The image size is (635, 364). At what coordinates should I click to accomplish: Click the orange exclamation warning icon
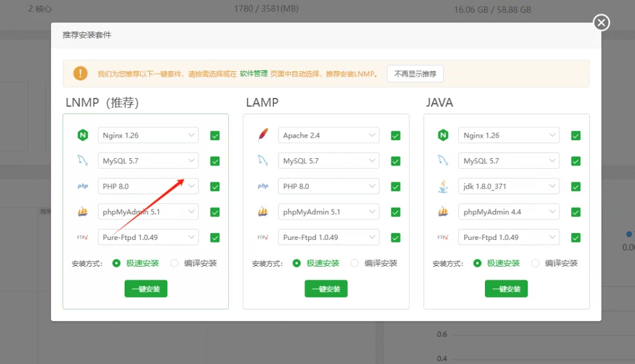80,73
